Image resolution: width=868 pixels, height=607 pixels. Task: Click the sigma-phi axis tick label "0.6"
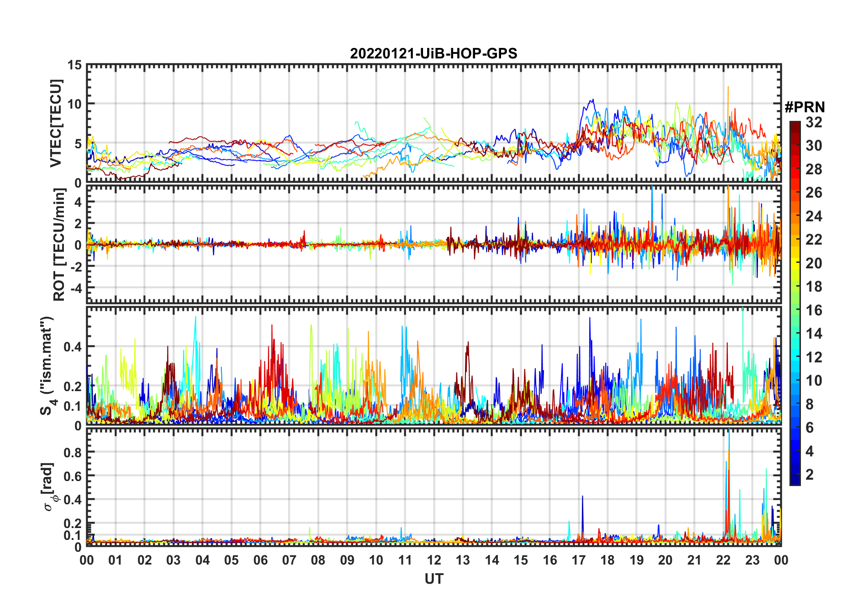point(73,476)
